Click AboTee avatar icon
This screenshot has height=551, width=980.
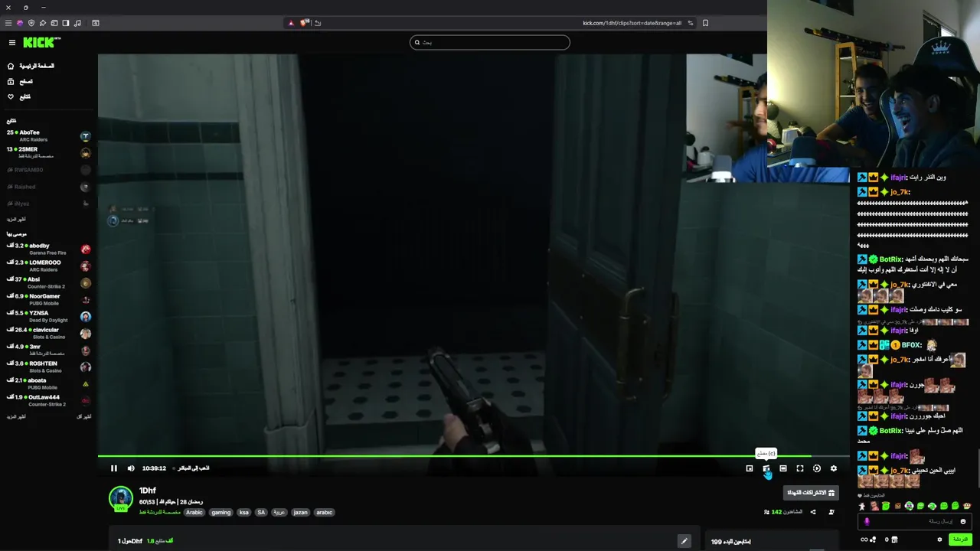85,136
